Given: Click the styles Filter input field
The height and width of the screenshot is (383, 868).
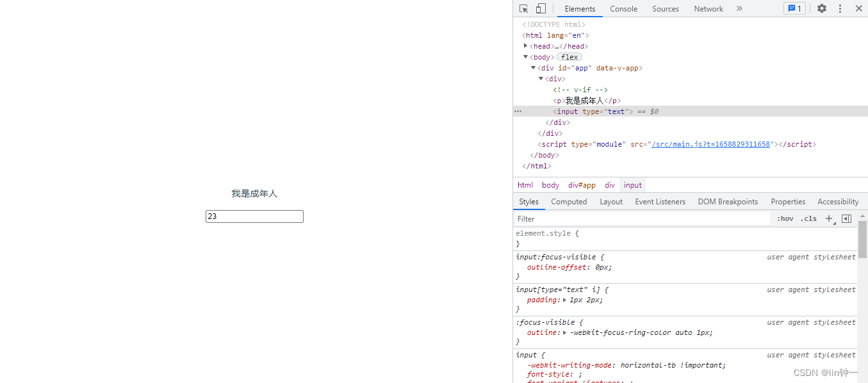Looking at the screenshot, I should tap(641, 218).
